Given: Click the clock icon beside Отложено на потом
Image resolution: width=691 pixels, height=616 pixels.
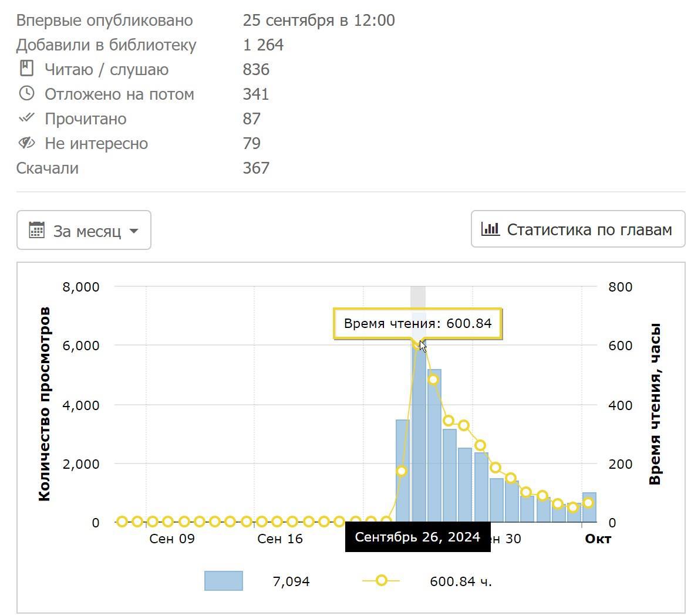Looking at the screenshot, I should coord(26,93).
